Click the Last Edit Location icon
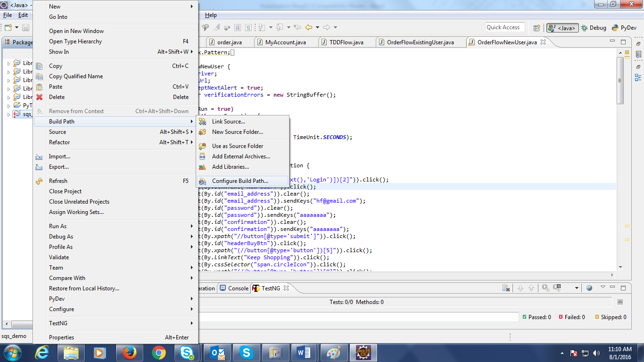The width and height of the screenshot is (644, 362). click(x=297, y=28)
